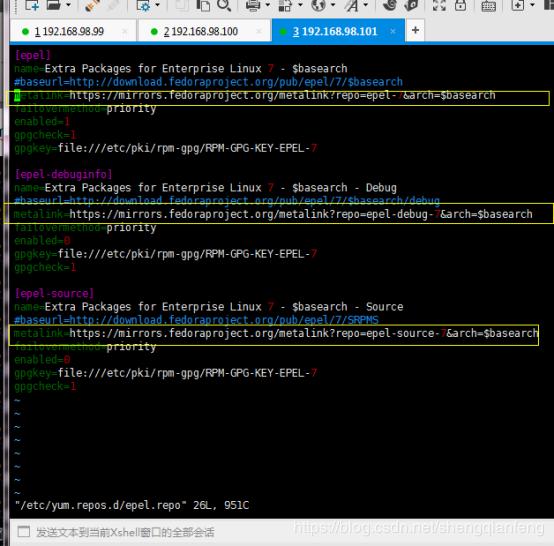Click the Color Scheme icon

[x=285, y=5]
